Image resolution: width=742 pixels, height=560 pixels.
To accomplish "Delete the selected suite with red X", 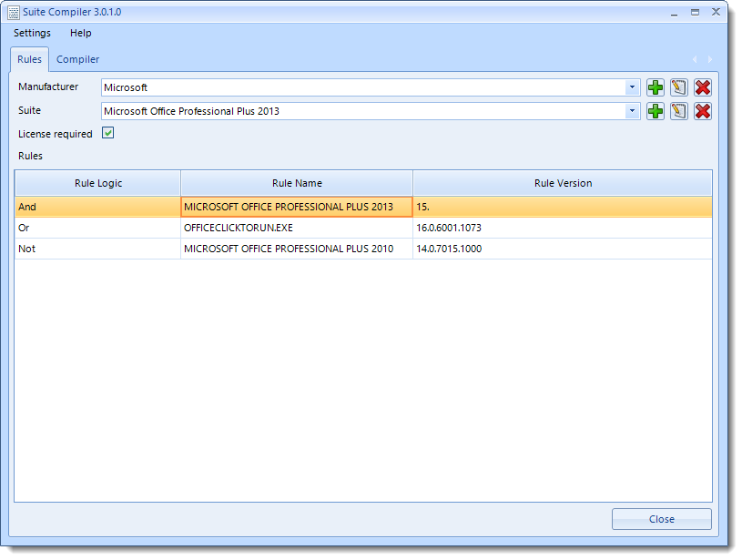I will 702,111.
